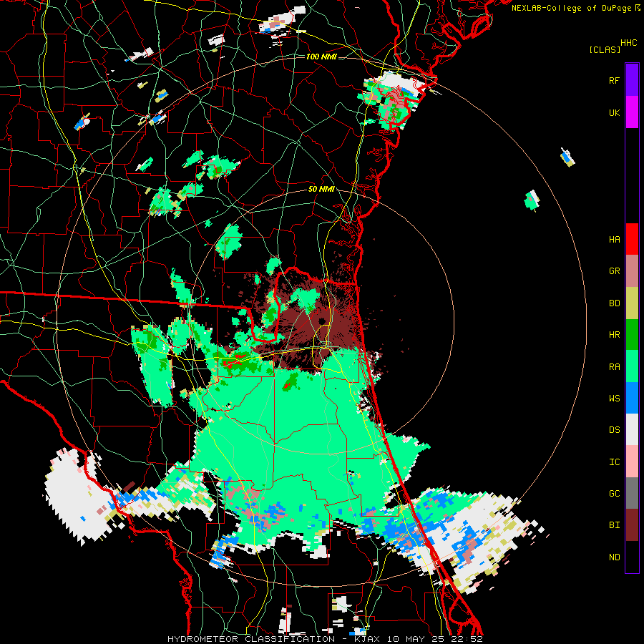Image resolution: width=644 pixels, height=644 pixels.
Task: Click the HYDROMETEOR CLASSIFICATION footer text
Action: point(251,639)
